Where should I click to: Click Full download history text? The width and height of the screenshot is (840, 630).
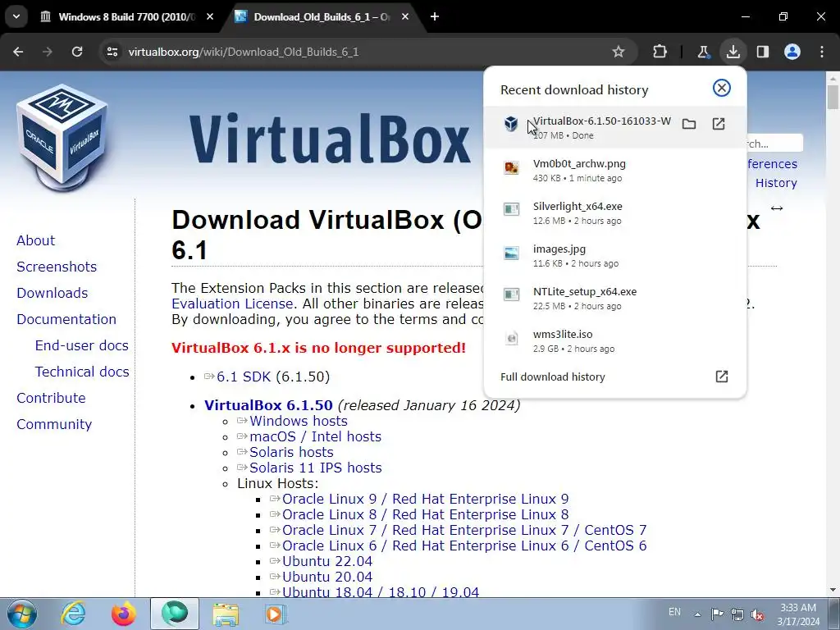click(x=552, y=377)
